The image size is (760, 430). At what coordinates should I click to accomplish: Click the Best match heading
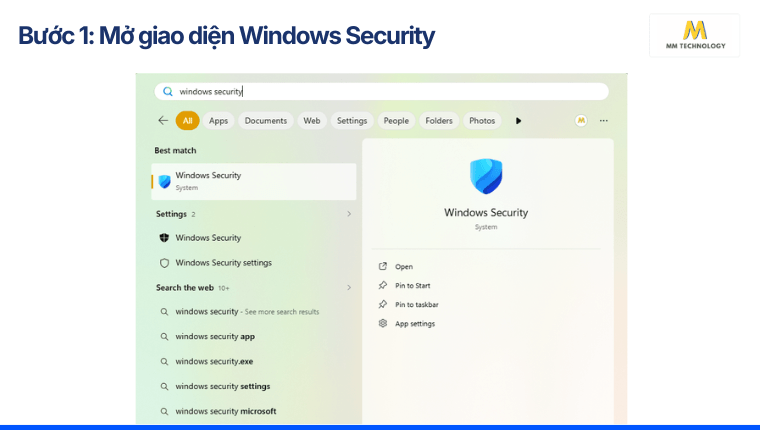(175, 150)
